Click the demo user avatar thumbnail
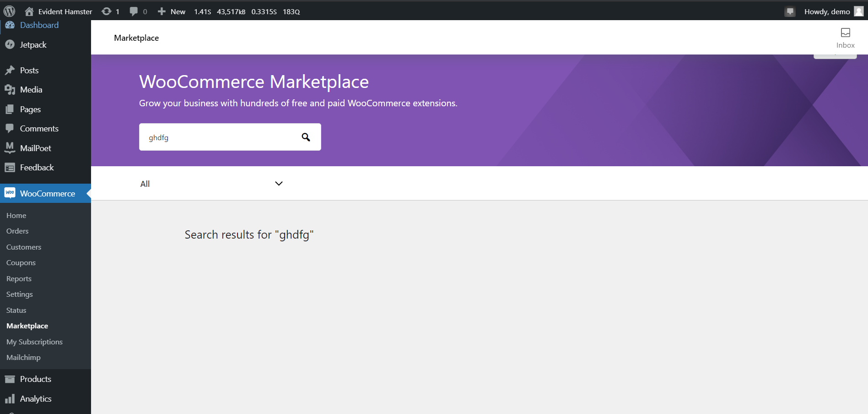This screenshot has height=414, width=868. pyautogui.click(x=858, y=11)
